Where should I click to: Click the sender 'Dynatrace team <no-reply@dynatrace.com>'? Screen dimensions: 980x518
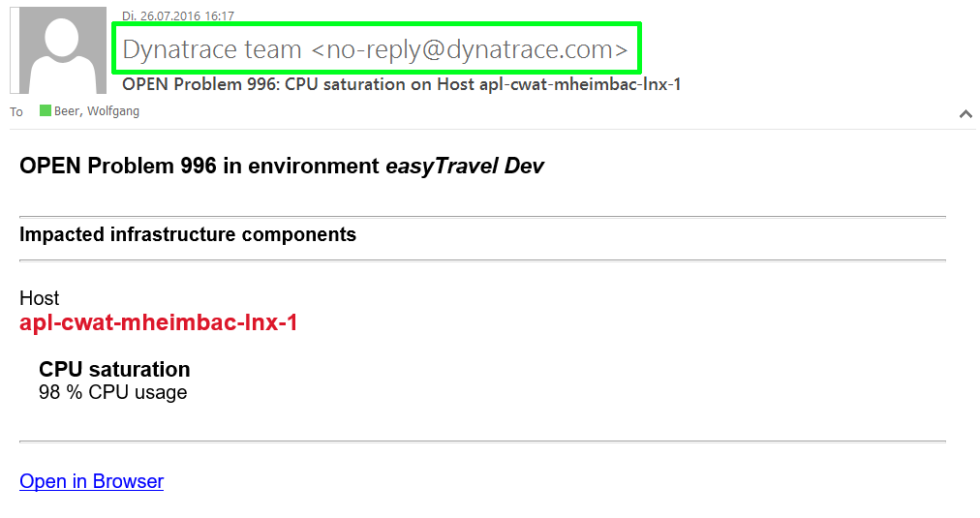(x=375, y=49)
